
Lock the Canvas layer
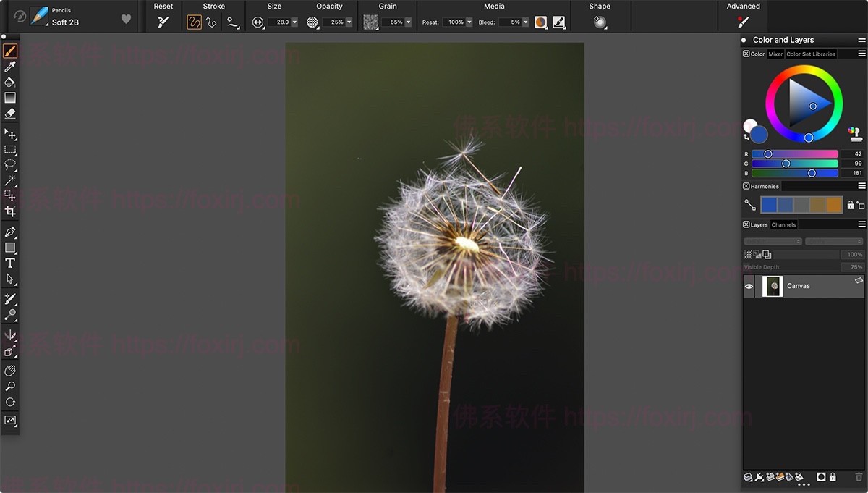click(832, 476)
